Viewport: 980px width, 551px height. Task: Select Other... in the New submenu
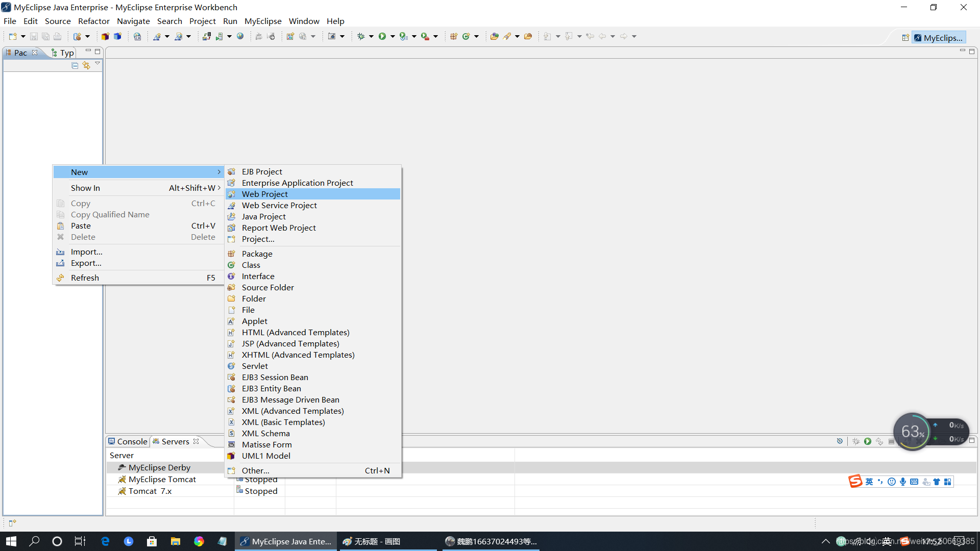point(313,470)
